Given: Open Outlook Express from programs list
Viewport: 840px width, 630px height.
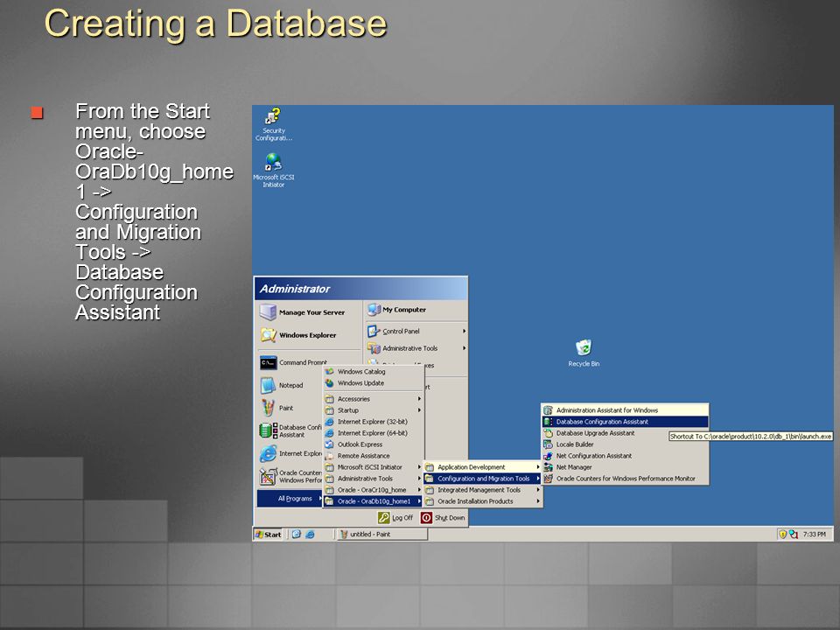Looking at the screenshot, I should (x=374, y=444).
